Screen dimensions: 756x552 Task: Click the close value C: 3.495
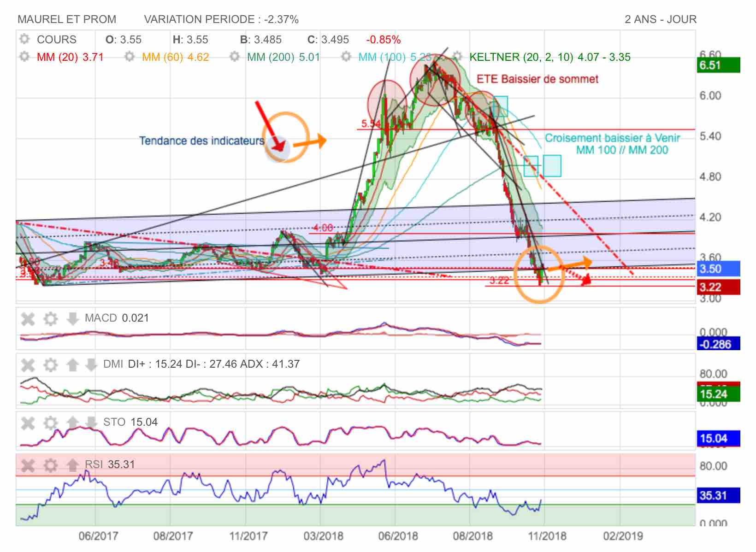tap(328, 40)
